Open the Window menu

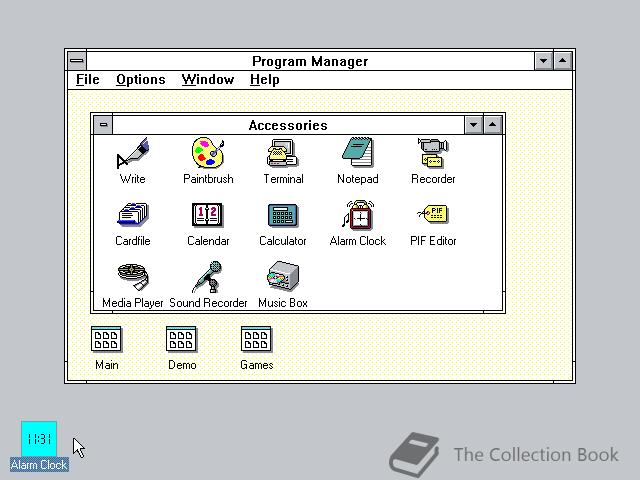[x=208, y=80]
